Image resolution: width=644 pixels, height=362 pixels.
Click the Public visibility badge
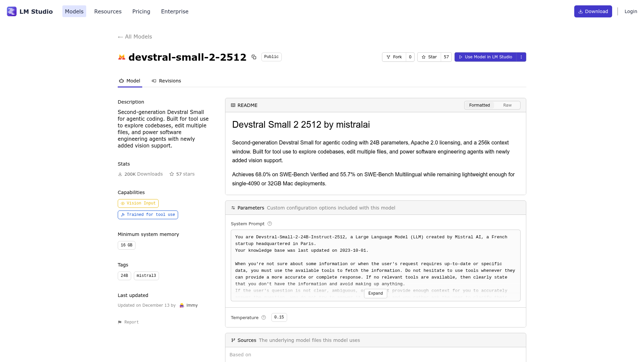[x=271, y=57]
